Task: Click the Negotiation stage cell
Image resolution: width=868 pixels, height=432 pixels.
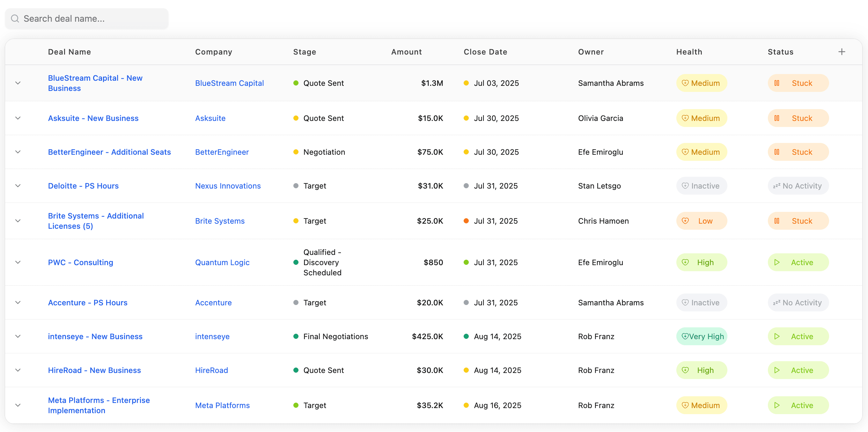Action: coord(324,152)
